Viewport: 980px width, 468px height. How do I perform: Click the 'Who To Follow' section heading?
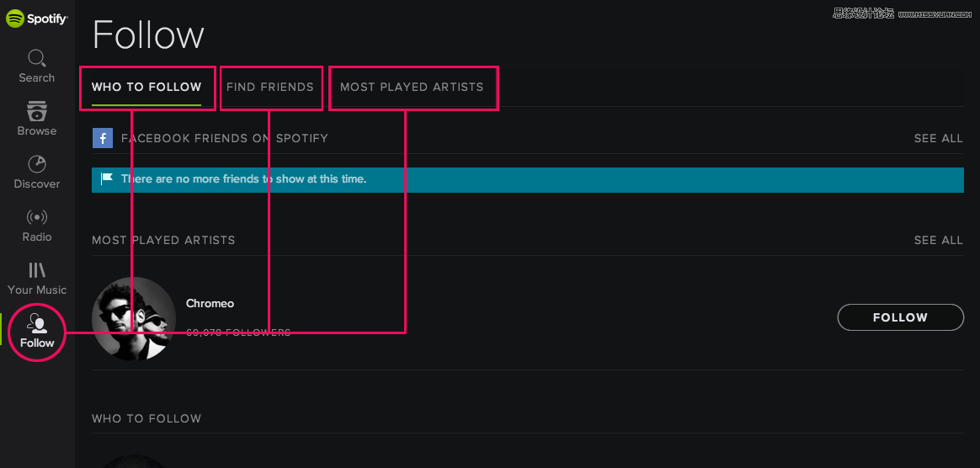click(146, 418)
